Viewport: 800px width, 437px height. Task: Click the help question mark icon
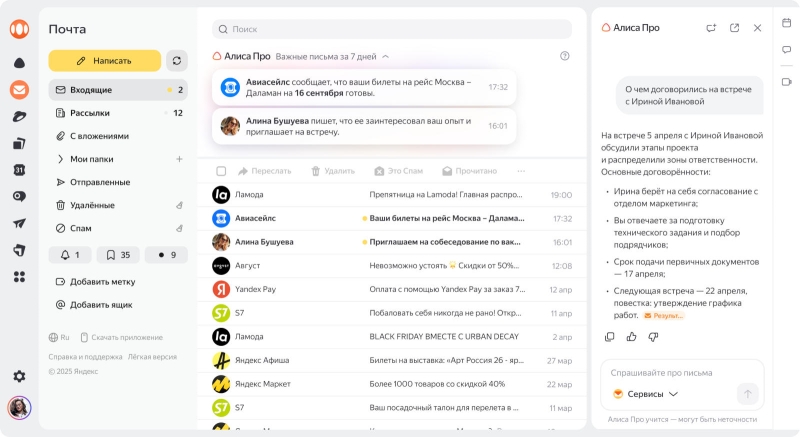tap(565, 57)
